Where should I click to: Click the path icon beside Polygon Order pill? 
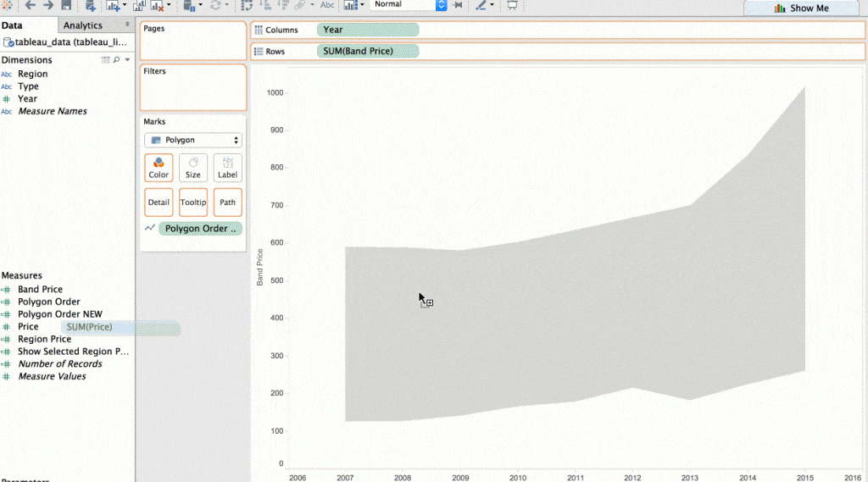click(x=149, y=228)
